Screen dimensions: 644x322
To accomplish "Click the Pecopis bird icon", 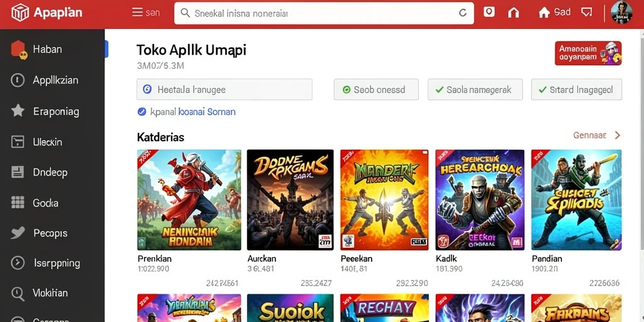I will tap(18, 233).
